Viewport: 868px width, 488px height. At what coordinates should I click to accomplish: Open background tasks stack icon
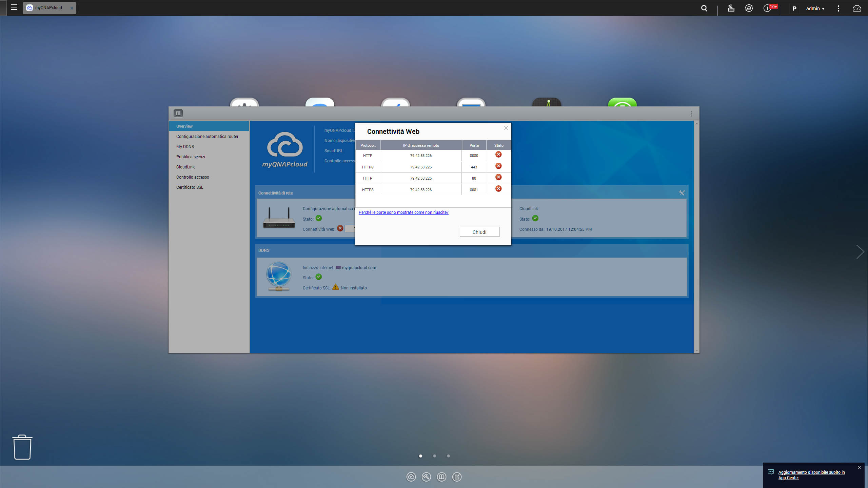coord(731,8)
